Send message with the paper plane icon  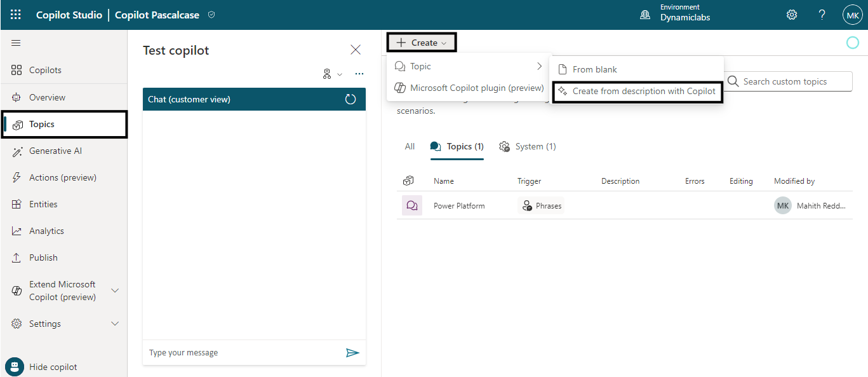(352, 352)
